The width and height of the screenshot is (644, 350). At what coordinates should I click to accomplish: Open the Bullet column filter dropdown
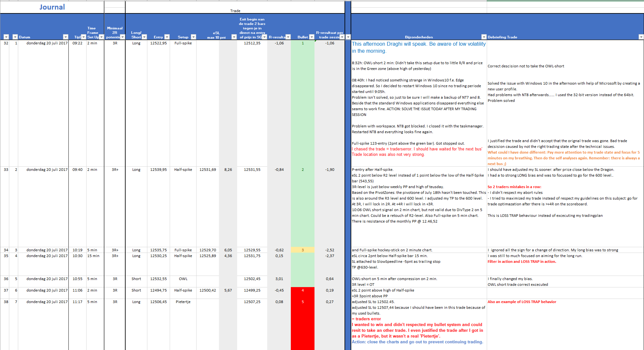pos(311,37)
